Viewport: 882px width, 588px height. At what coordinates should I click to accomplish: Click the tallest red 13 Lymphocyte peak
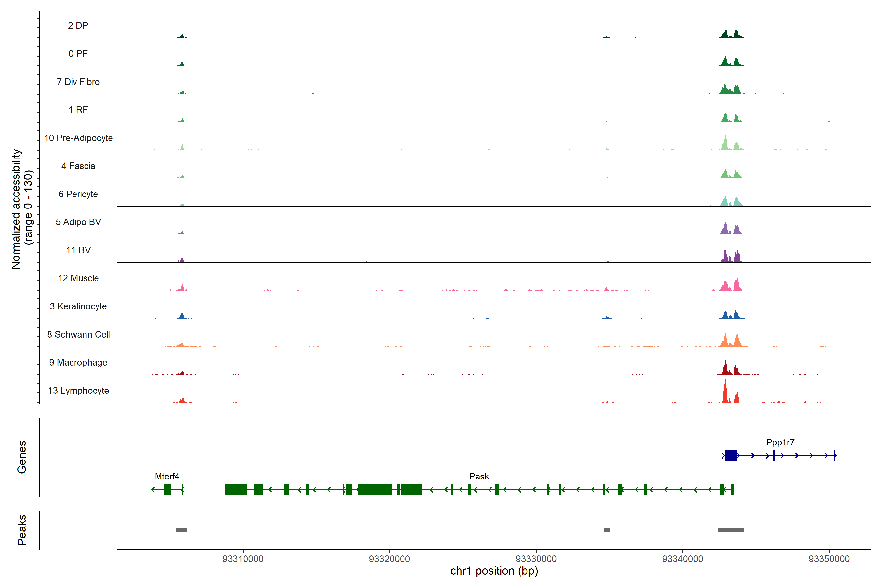(725, 392)
